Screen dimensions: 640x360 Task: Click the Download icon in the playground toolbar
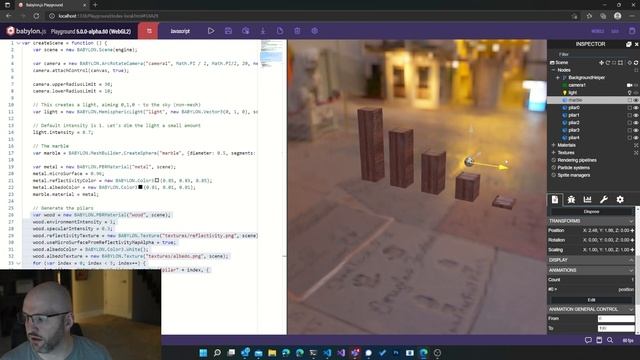[x=263, y=31]
